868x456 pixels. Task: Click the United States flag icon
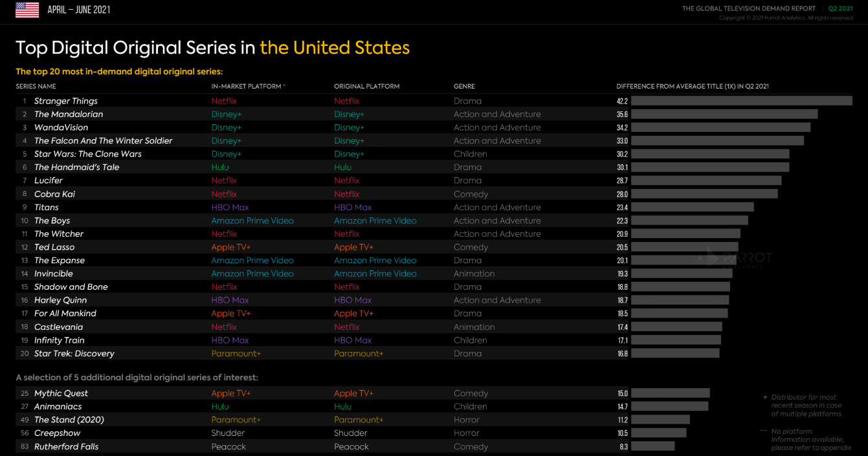coord(27,10)
